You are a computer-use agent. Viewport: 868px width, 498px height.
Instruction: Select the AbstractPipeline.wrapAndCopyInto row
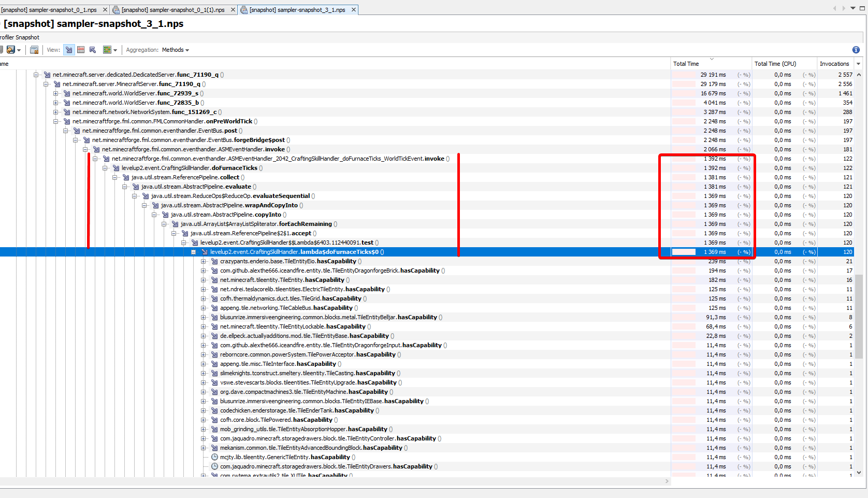[x=427, y=205]
